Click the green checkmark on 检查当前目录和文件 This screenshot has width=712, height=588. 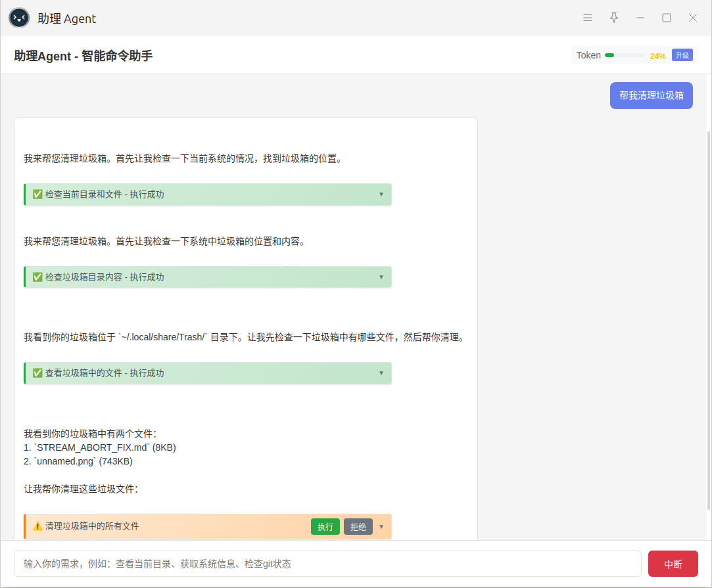pyautogui.click(x=37, y=194)
